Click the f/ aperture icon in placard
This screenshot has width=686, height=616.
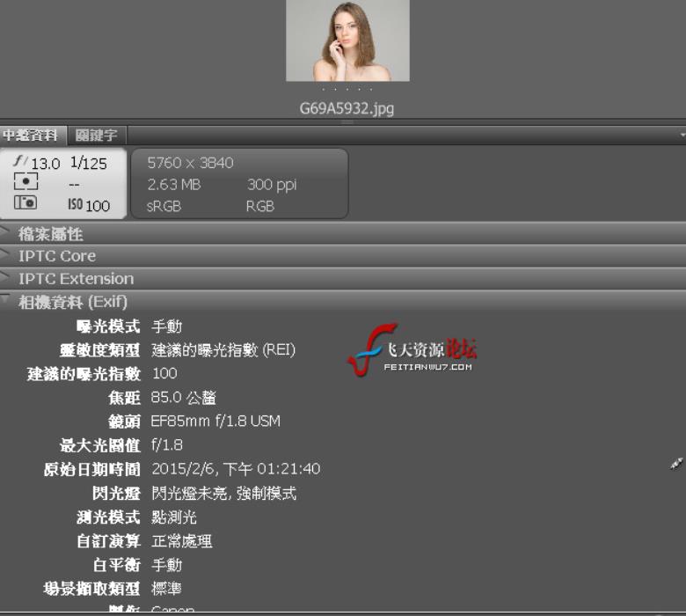click(22, 163)
